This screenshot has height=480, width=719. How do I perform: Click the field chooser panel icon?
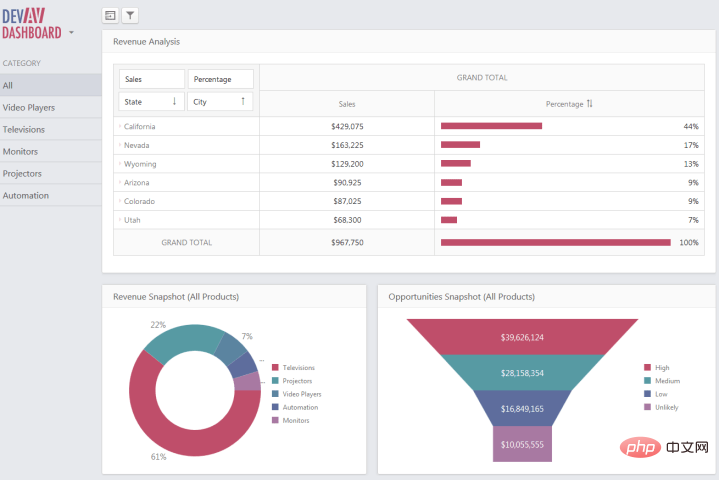(x=110, y=16)
